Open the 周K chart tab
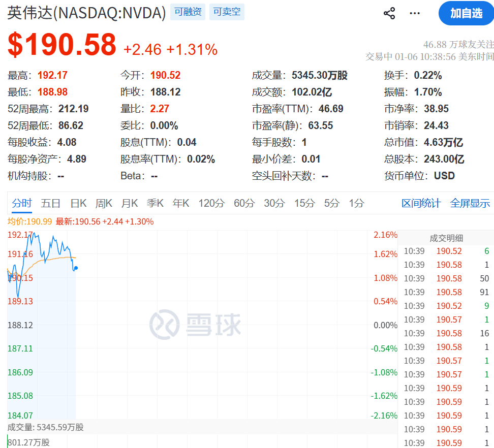 pos(104,203)
